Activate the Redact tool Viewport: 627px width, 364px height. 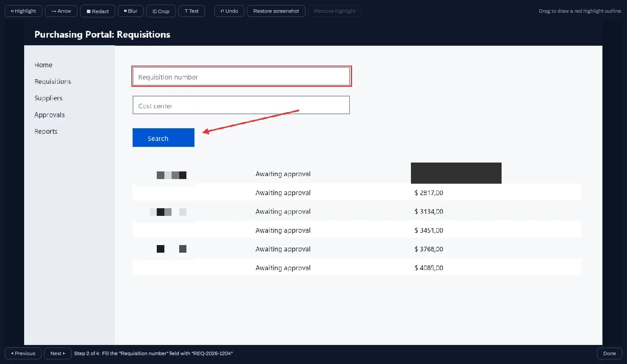pos(97,11)
